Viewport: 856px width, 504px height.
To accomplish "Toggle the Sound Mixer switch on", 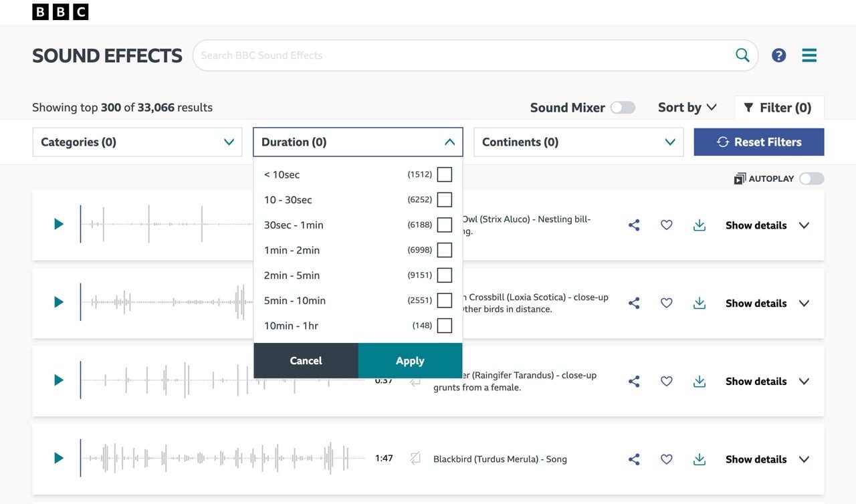I will 622,107.
